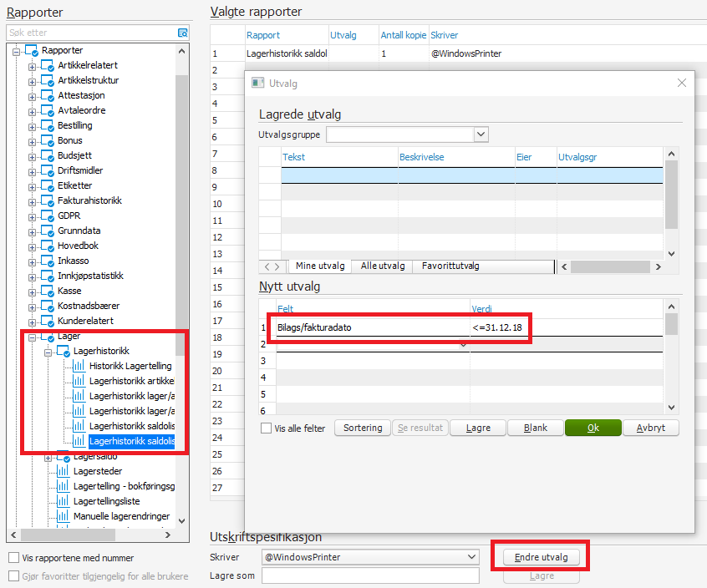Screen dimensions: 707x588
Task: Expand the Innkjøpstatistikk tree node
Action: coord(32,277)
